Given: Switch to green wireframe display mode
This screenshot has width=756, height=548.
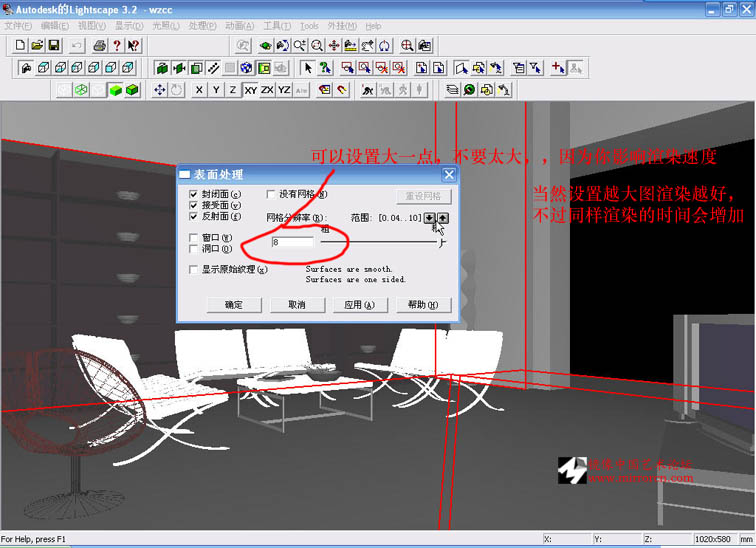Looking at the screenshot, I should pyautogui.click(x=81, y=90).
